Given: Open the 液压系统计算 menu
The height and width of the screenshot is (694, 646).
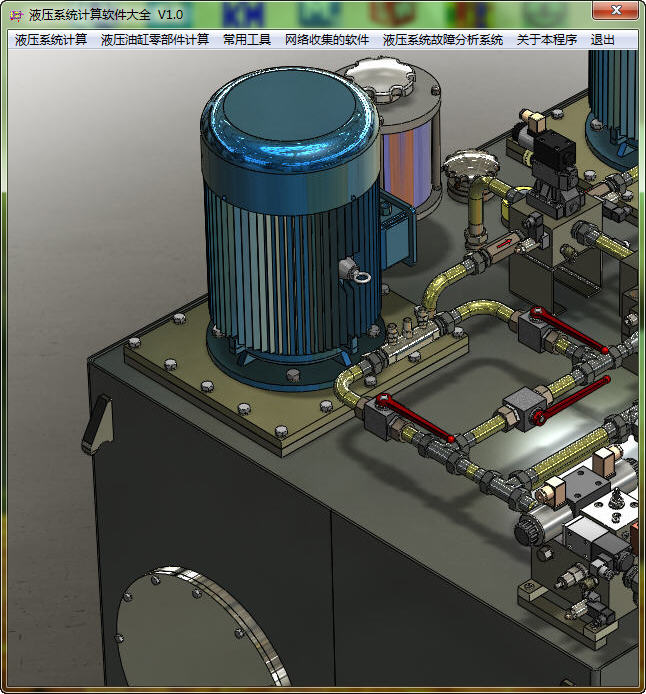Looking at the screenshot, I should point(51,40).
